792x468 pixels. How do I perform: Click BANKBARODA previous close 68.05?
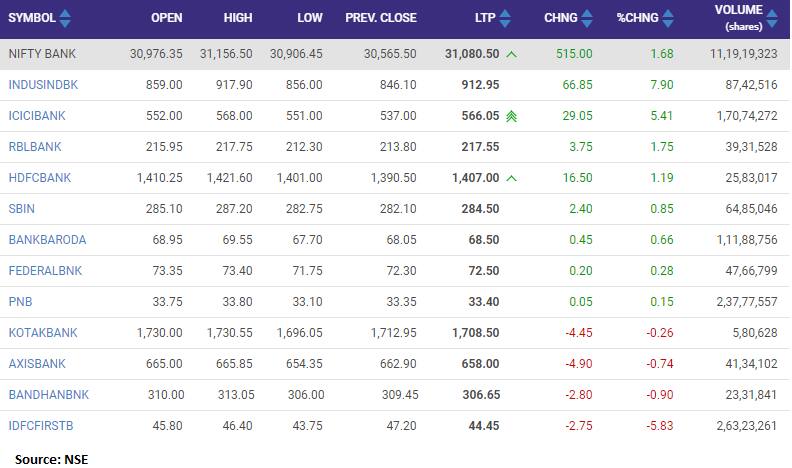pyautogui.click(x=402, y=240)
